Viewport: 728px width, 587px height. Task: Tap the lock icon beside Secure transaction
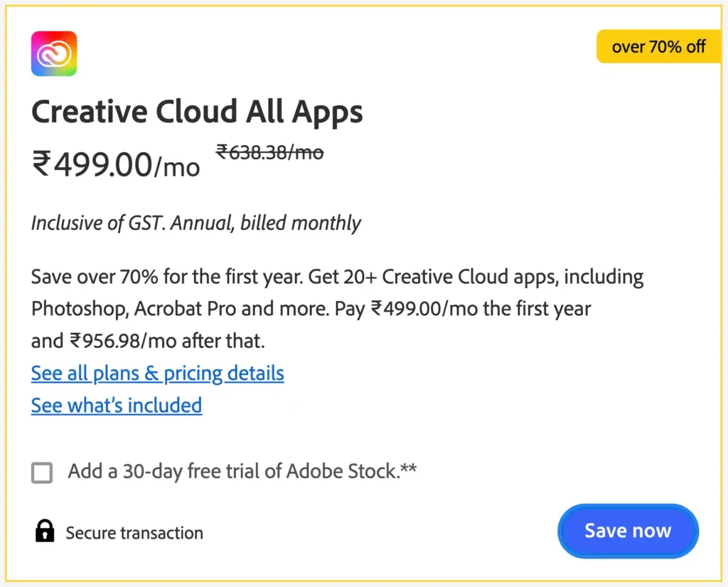44,531
